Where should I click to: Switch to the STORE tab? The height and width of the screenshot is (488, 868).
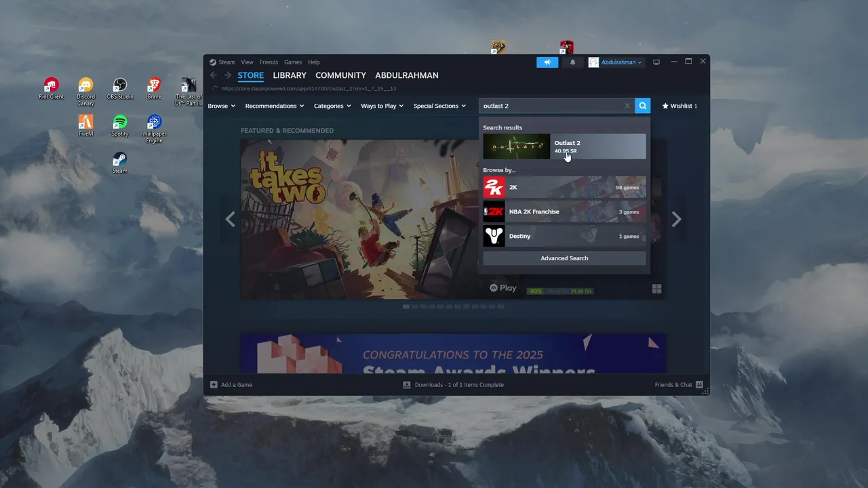(251, 75)
